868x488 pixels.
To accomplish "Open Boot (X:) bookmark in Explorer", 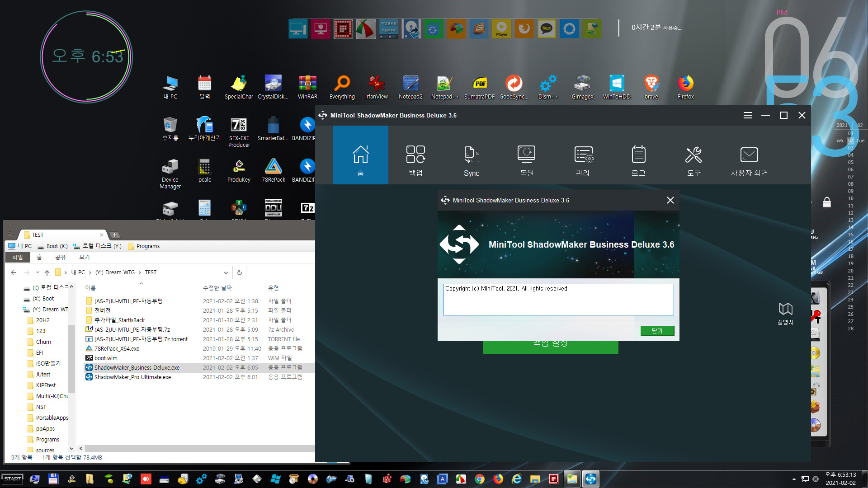I will [x=52, y=246].
